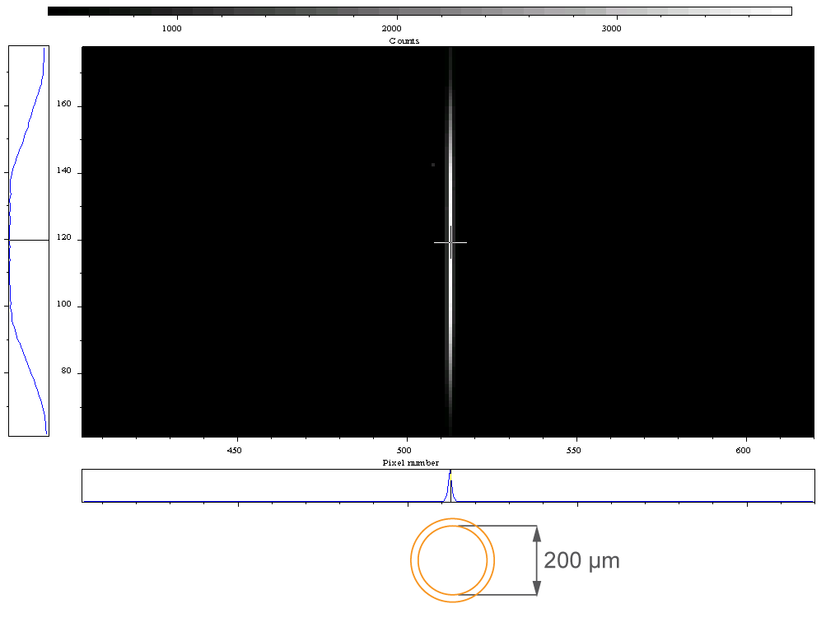
Task: Click the 3000 label under the colorbar
Action: tap(611, 28)
